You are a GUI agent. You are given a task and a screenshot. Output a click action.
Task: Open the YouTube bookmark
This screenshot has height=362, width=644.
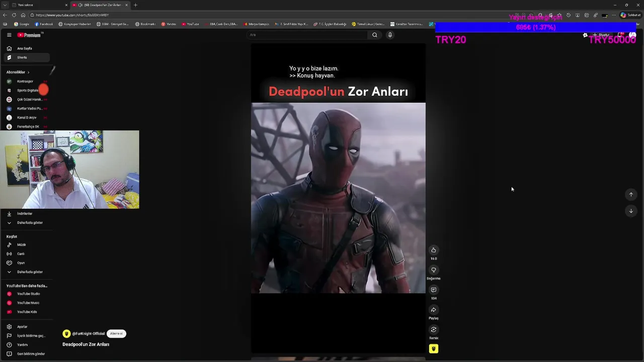click(191, 24)
